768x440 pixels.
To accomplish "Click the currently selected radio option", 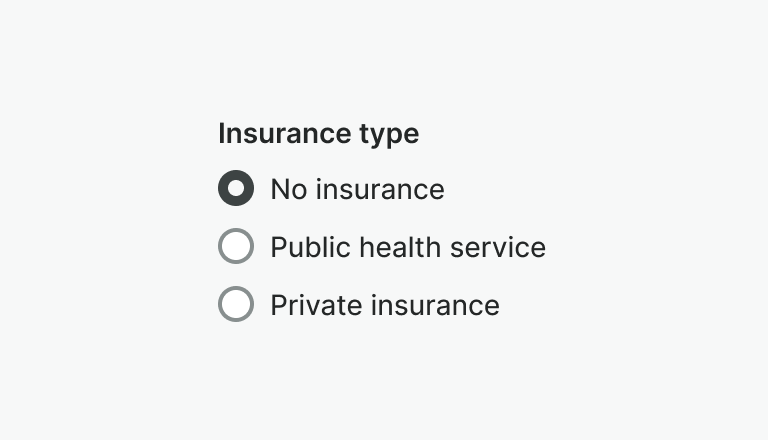I will click(236, 189).
